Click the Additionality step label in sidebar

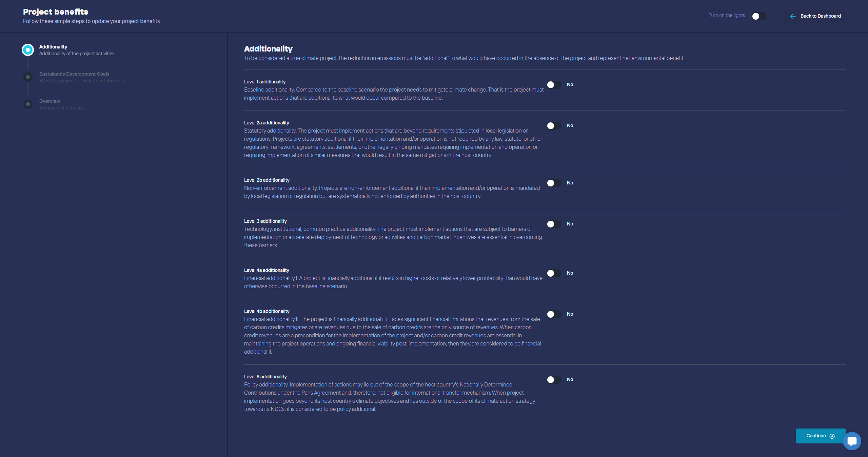tap(53, 47)
